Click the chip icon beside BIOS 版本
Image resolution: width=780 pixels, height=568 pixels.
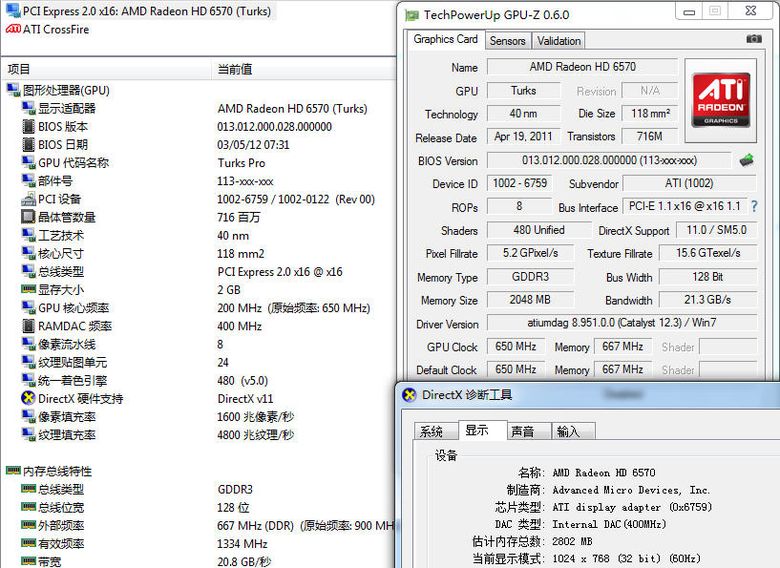[x=29, y=126]
